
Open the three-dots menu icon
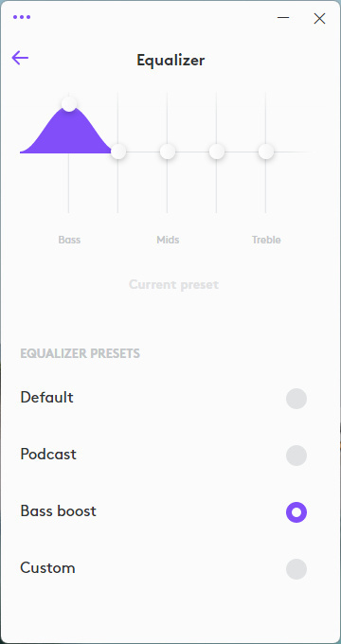pyautogui.click(x=22, y=17)
